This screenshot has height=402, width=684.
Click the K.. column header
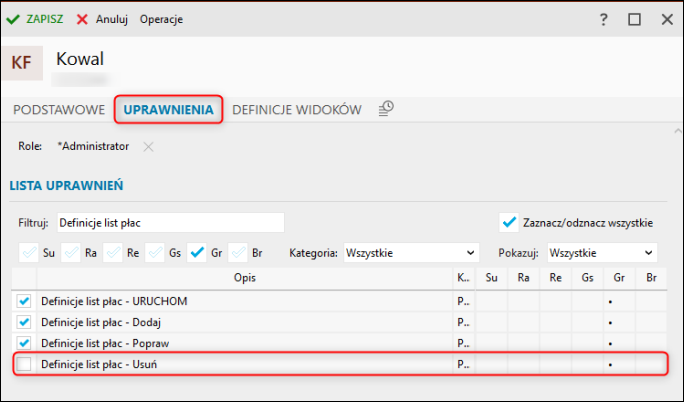click(464, 278)
